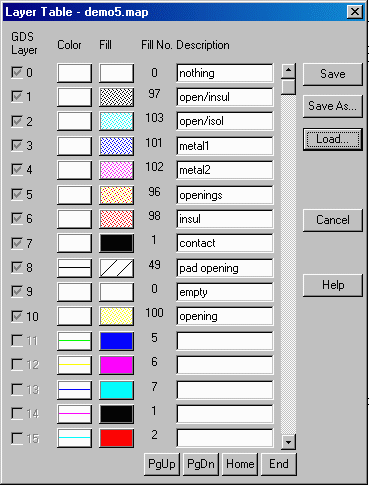
Task: Toggle GDS layer 5 checkbox
Action: (x=17, y=194)
